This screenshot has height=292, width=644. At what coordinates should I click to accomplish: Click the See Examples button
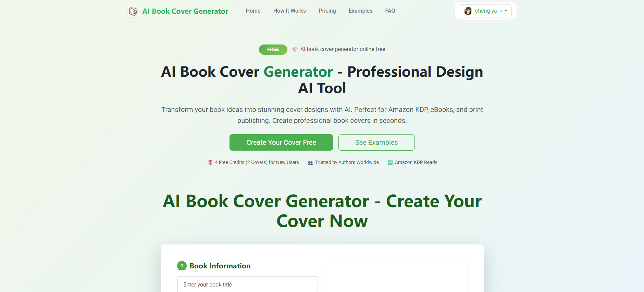[x=376, y=142]
